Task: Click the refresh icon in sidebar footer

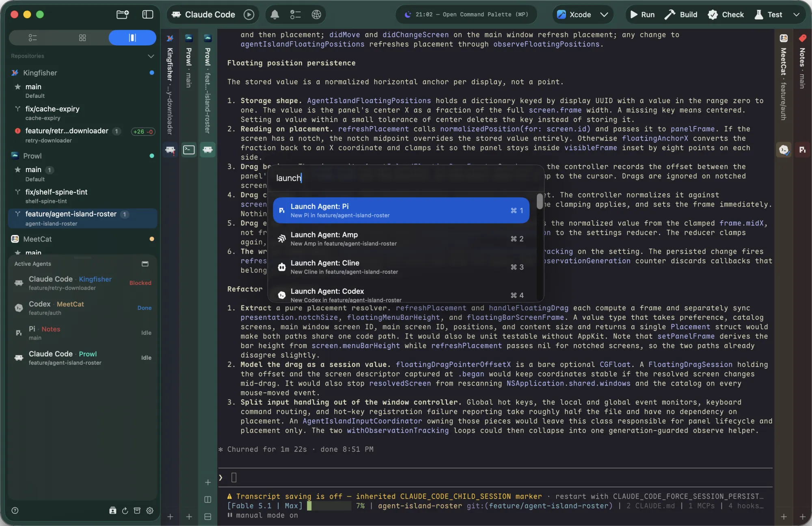Action: 125,511
